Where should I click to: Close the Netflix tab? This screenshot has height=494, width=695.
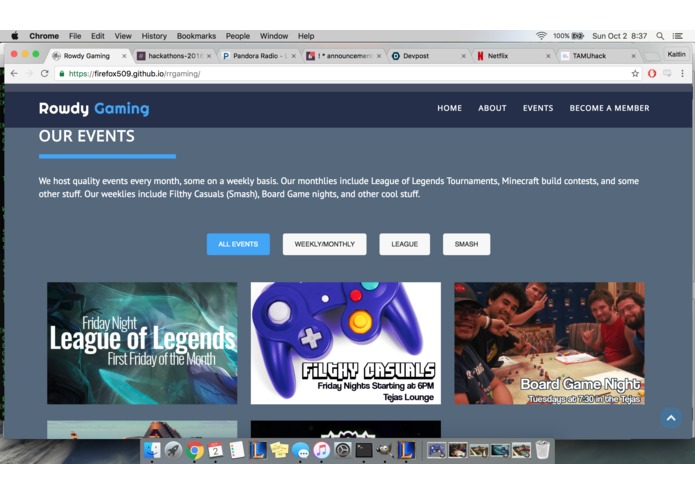pos(548,56)
